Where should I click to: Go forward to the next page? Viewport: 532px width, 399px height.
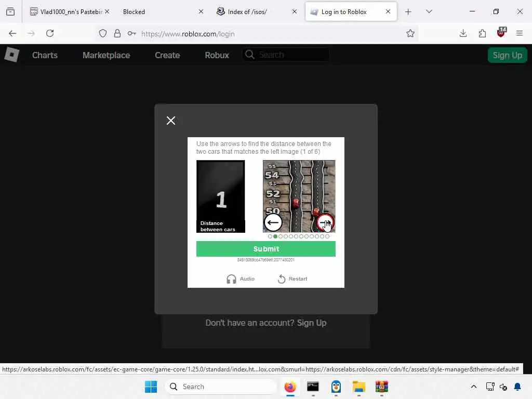pos(31,33)
